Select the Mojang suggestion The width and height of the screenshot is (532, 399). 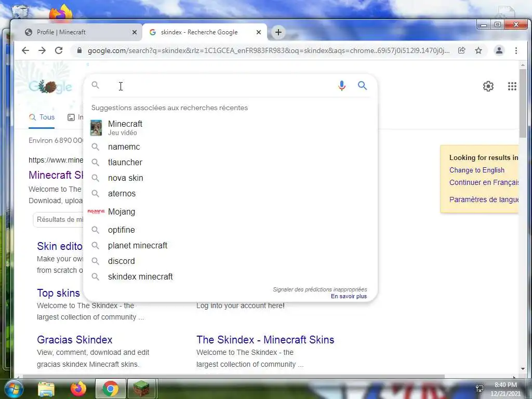[x=230, y=212]
